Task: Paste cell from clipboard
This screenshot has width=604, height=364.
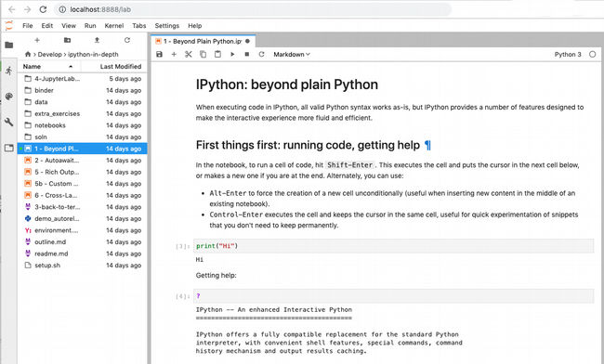Action: tap(217, 54)
